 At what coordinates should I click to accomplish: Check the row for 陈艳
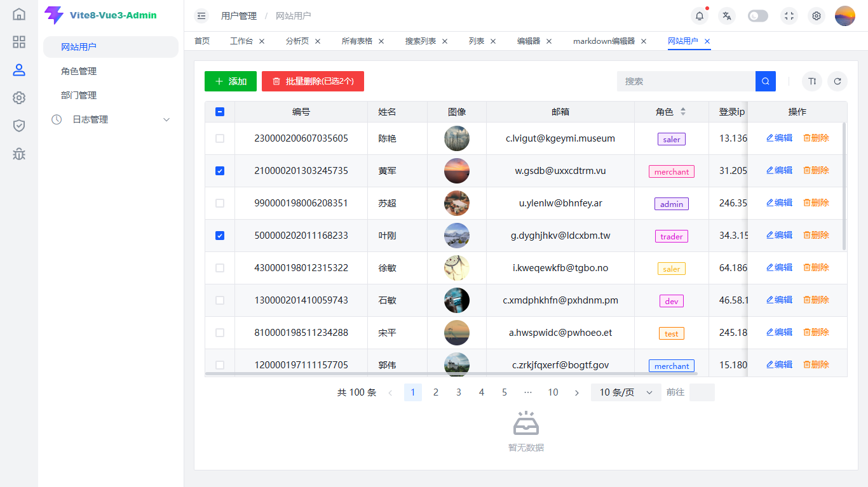coord(220,138)
